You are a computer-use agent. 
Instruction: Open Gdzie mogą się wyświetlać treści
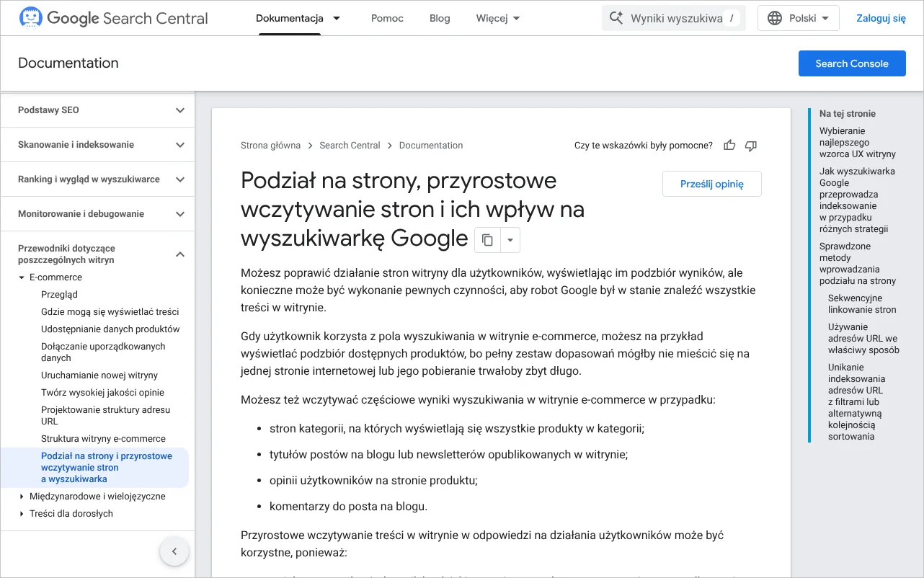click(110, 312)
